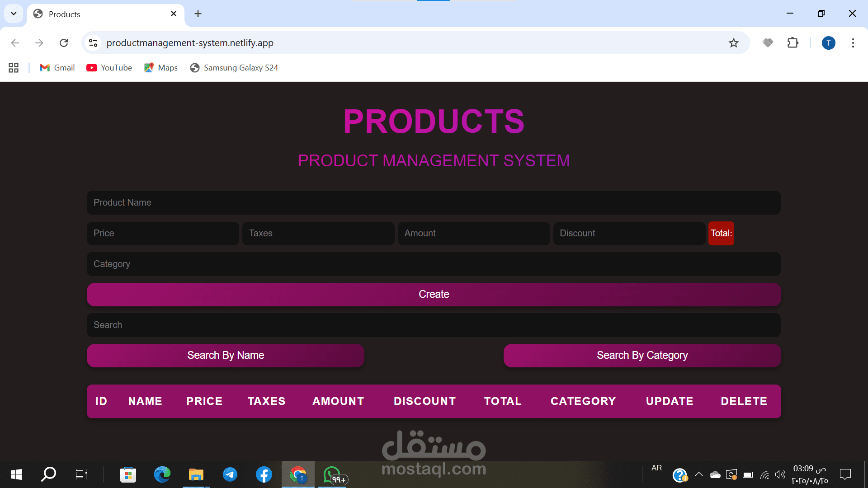868x488 pixels.
Task: Open Wi-Fi network tray icon
Action: 764,474
